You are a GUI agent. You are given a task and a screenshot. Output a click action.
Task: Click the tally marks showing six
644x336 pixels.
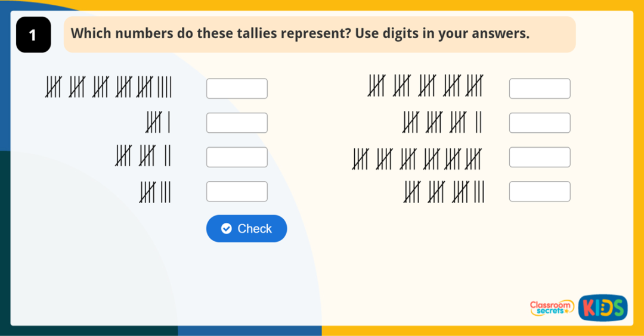(158, 123)
